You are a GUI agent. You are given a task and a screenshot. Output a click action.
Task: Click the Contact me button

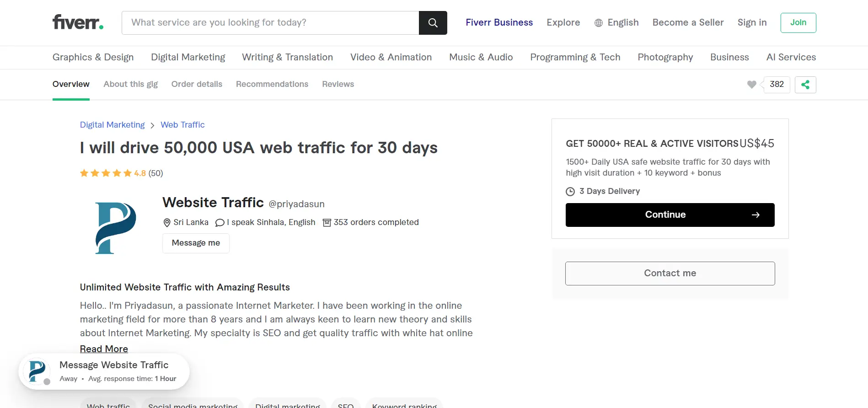click(x=670, y=274)
